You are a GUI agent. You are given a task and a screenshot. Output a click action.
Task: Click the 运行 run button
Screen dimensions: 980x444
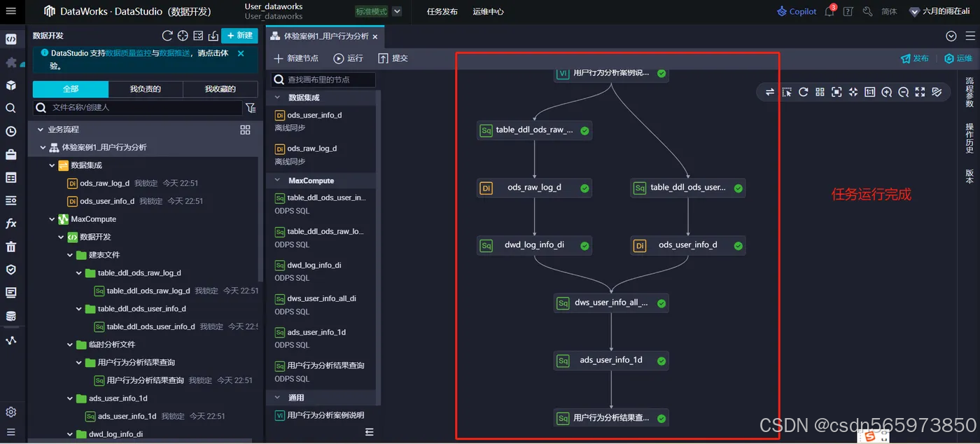coord(351,59)
